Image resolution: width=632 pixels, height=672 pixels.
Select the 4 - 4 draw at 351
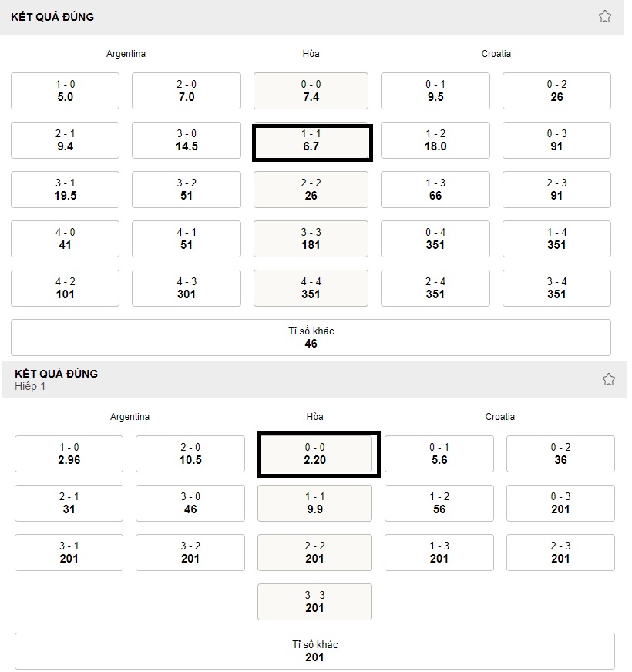click(x=311, y=288)
